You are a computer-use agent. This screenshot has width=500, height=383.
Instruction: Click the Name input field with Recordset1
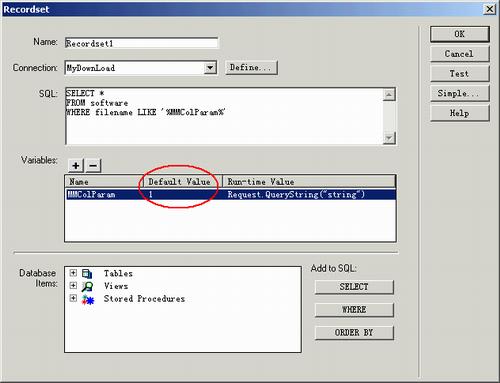click(x=141, y=43)
